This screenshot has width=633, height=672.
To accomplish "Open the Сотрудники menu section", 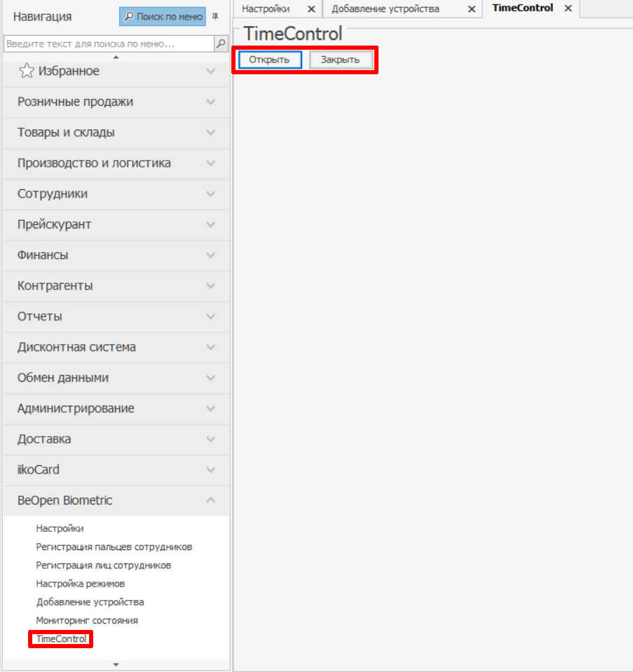I will click(x=116, y=193).
